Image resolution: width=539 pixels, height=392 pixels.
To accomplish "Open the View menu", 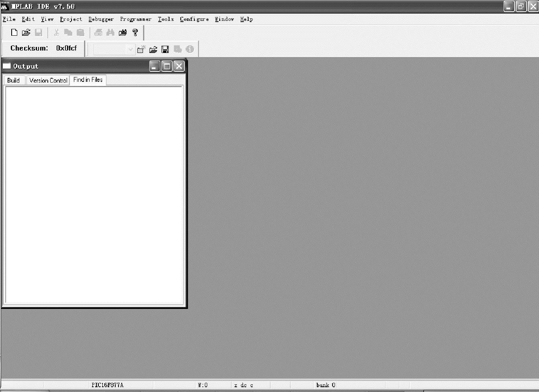I will click(x=47, y=19).
